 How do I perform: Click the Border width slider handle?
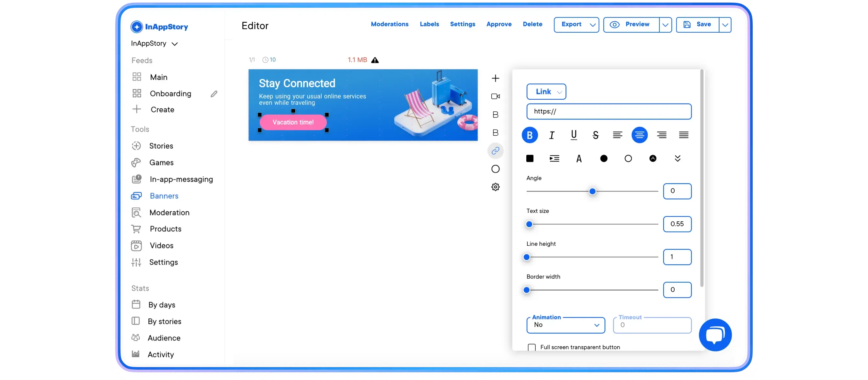pyautogui.click(x=526, y=290)
